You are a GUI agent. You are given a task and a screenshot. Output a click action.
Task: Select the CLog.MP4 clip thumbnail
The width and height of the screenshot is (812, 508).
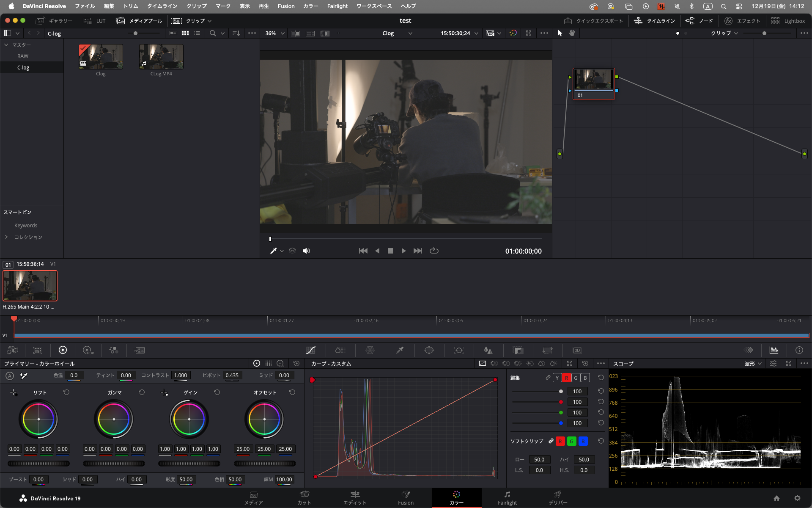(x=161, y=57)
